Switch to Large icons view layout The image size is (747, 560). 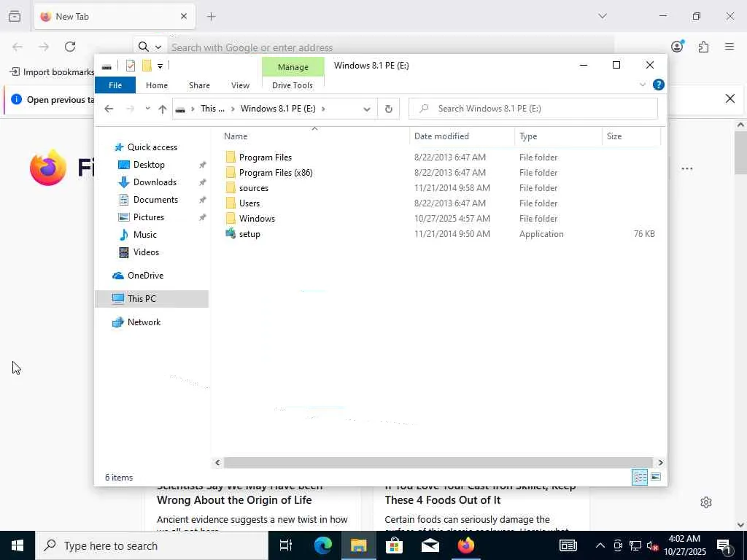(656, 477)
